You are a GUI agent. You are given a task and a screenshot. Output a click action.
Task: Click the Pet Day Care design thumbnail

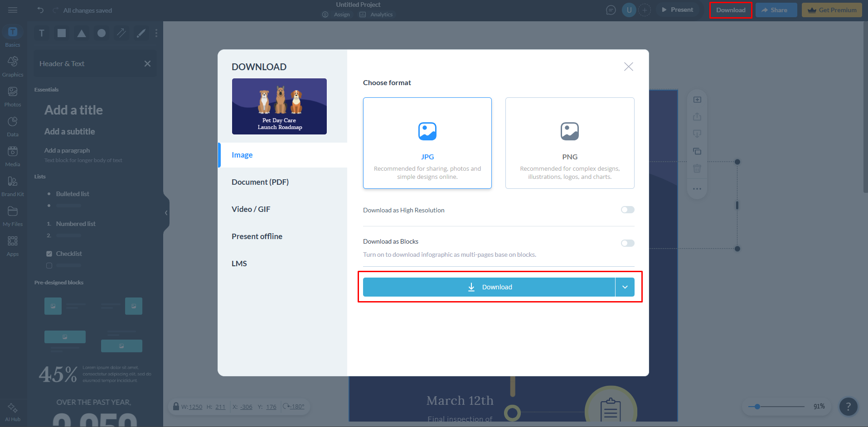coord(279,106)
